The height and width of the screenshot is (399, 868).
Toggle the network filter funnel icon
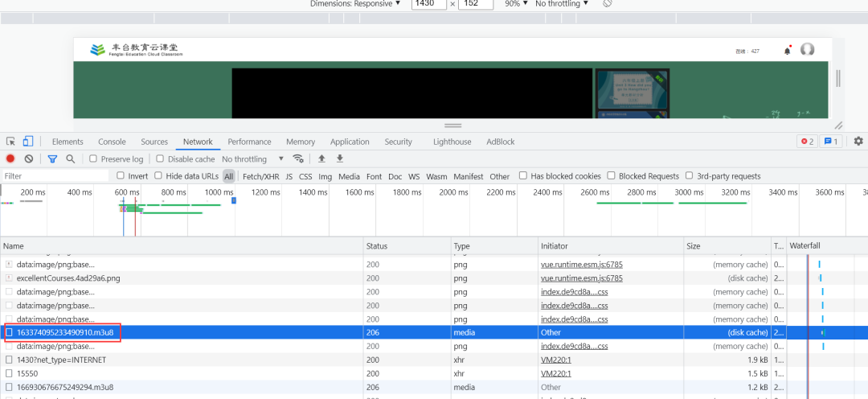click(x=52, y=159)
